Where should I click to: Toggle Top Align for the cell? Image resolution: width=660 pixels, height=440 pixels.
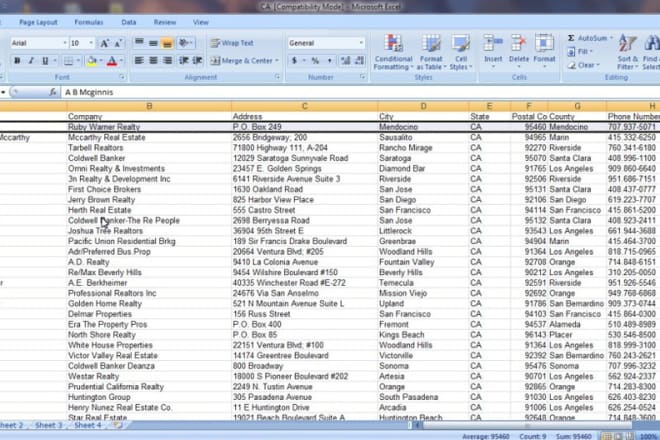point(139,43)
